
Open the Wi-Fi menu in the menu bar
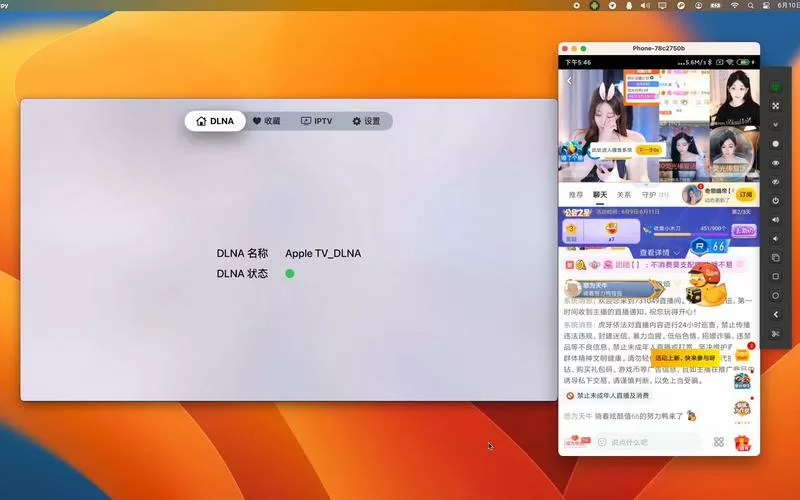click(x=734, y=6)
